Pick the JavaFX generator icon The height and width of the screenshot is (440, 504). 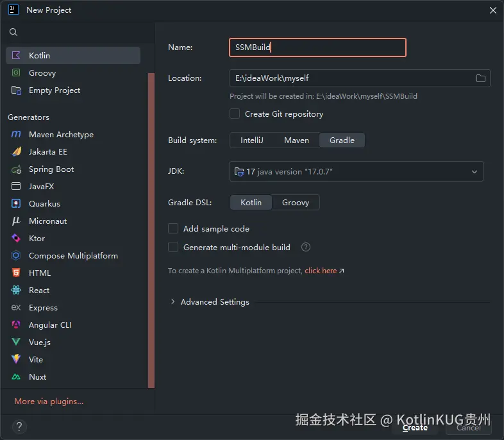(x=16, y=186)
